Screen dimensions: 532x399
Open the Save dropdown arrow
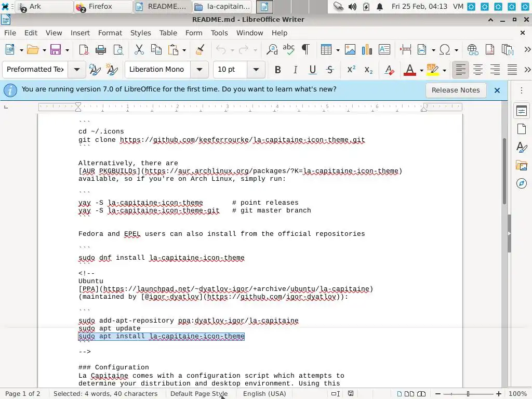pyautogui.click(x=67, y=50)
